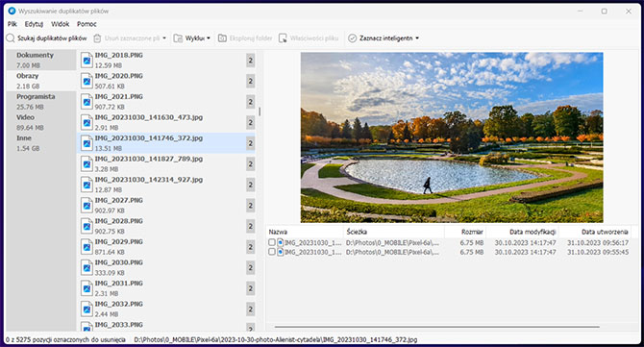Image resolution: width=644 pixels, height=347 pixels.
Task: Sort by Data modyfikacji column header
Action: click(x=523, y=232)
